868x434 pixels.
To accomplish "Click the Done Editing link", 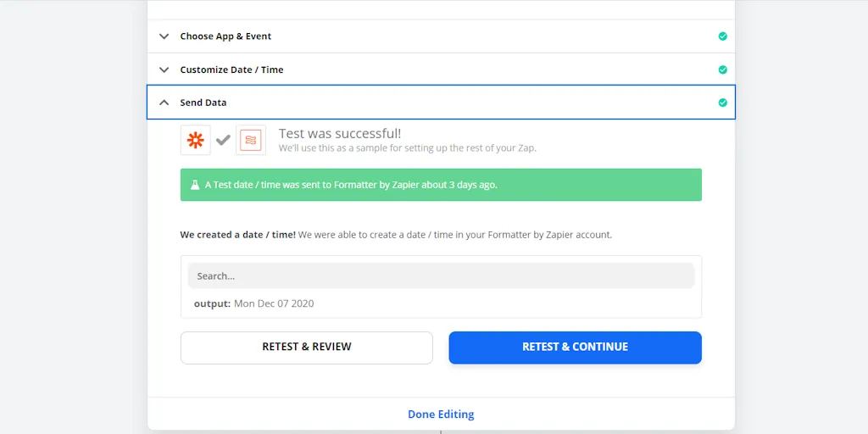I will [441, 414].
